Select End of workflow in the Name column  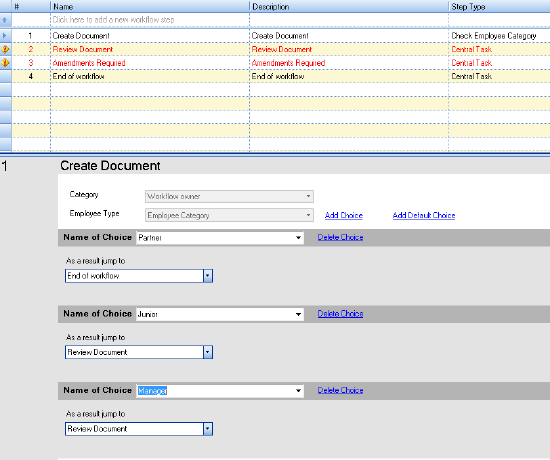click(79, 76)
